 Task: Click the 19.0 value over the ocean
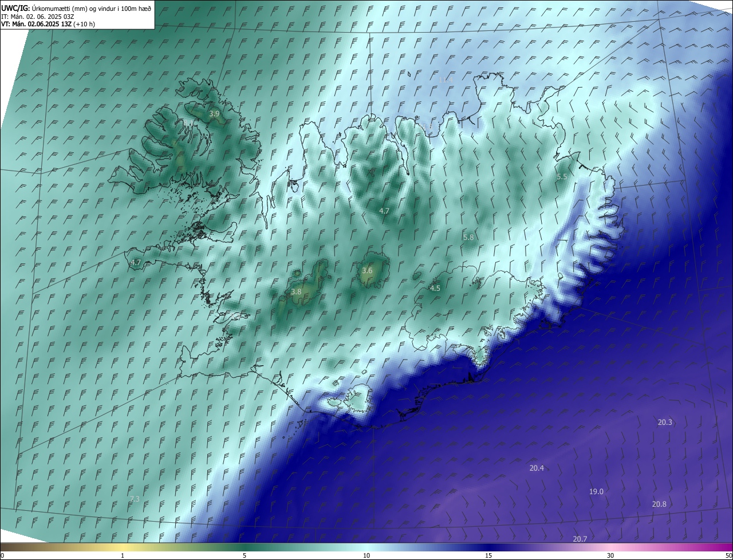coord(596,491)
